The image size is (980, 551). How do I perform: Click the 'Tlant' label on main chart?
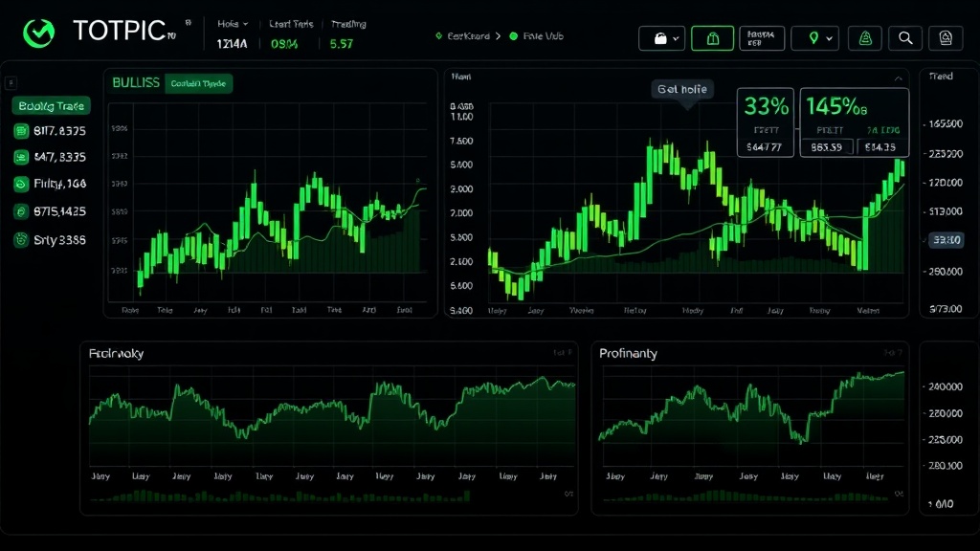(461, 77)
